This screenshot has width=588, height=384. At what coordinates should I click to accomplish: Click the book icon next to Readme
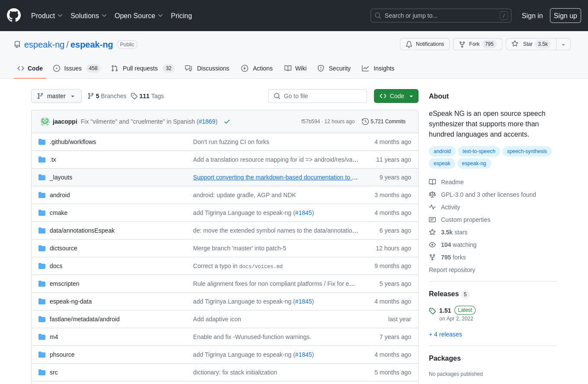point(432,182)
